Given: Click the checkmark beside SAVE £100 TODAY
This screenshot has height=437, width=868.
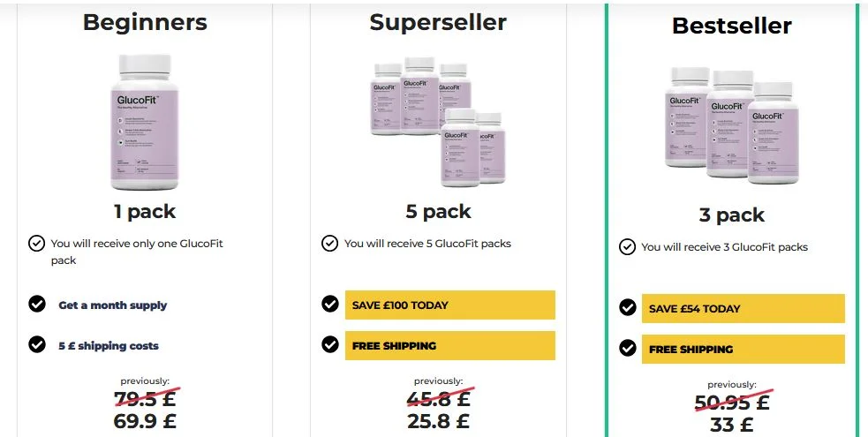Looking at the screenshot, I should [330, 304].
